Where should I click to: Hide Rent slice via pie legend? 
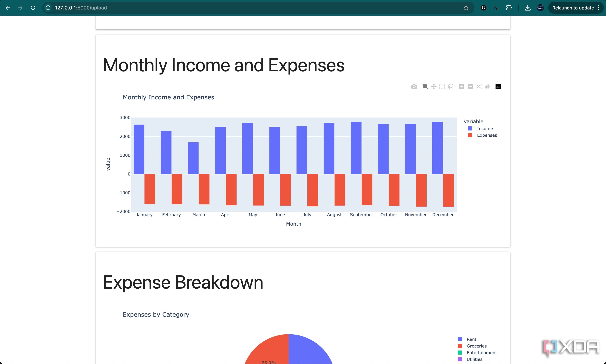[x=471, y=339]
